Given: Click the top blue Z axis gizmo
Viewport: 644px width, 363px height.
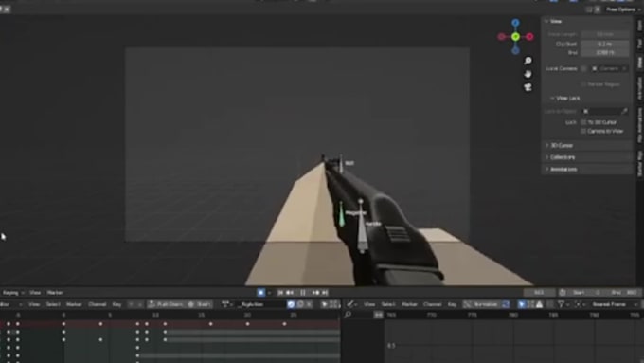Looking at the screenshot, I should coord(515,23).
